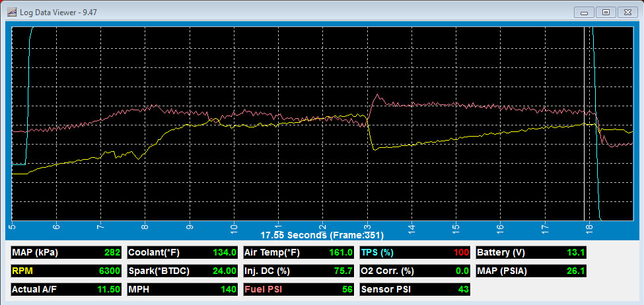Select the Actual A/F channel label

tap(34, 289)
